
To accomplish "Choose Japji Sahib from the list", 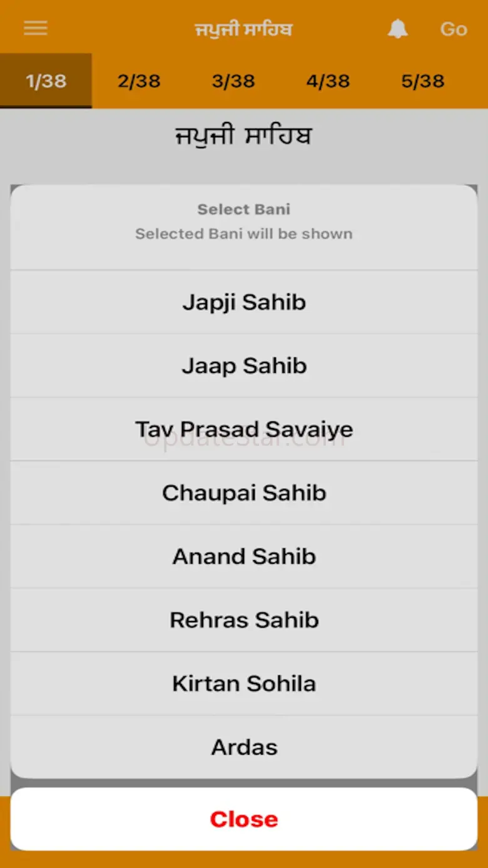I will (244, 302).
